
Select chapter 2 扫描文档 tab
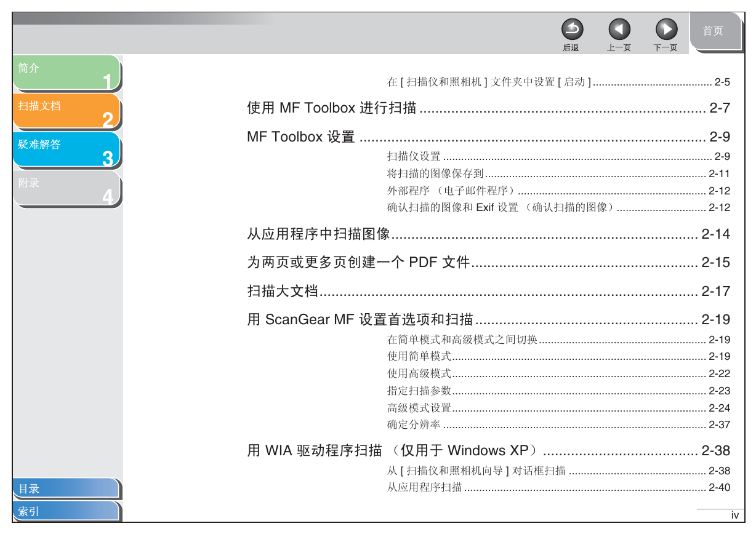coord(66,111)
